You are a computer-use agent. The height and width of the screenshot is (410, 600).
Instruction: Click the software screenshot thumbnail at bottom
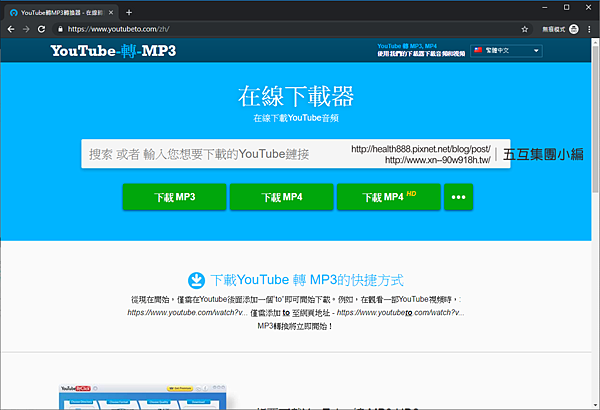(x=143, y=397)
